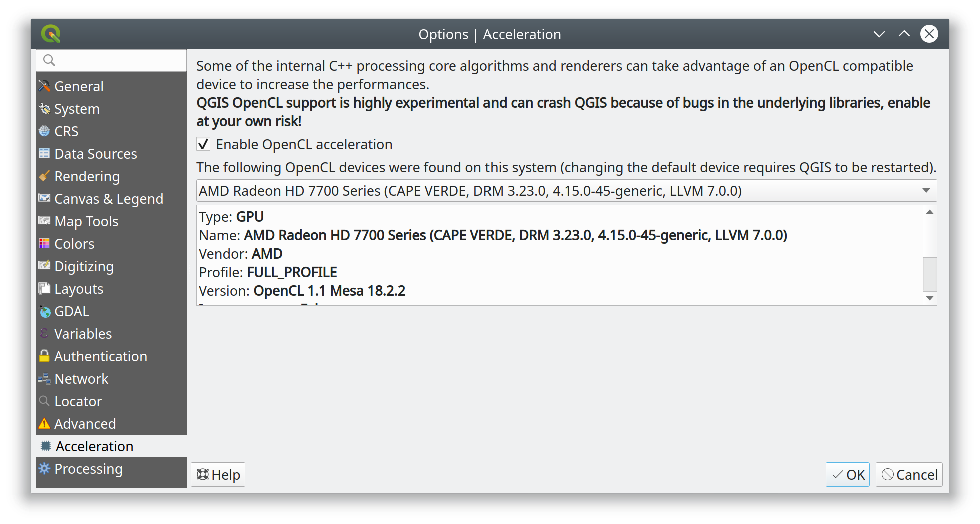The width and height of the screenshot is (980, 524).
Task: Click the device info scrollbar down arrow
Action: pos(930,298)
